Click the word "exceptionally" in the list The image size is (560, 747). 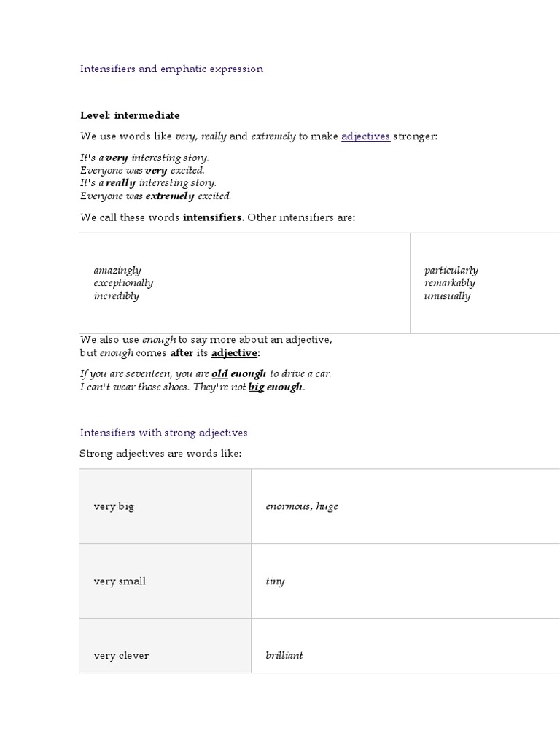pyautogui.click(x=123, y=283)
